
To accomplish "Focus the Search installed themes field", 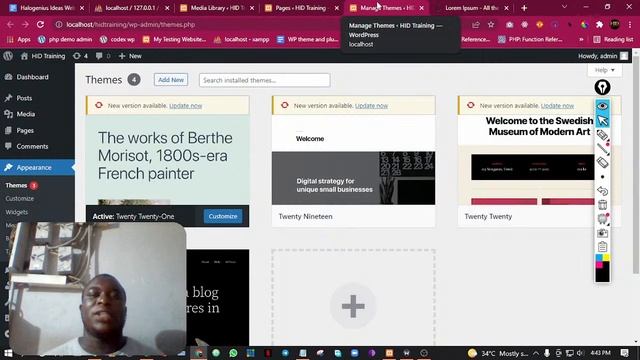I will [264, 80].
